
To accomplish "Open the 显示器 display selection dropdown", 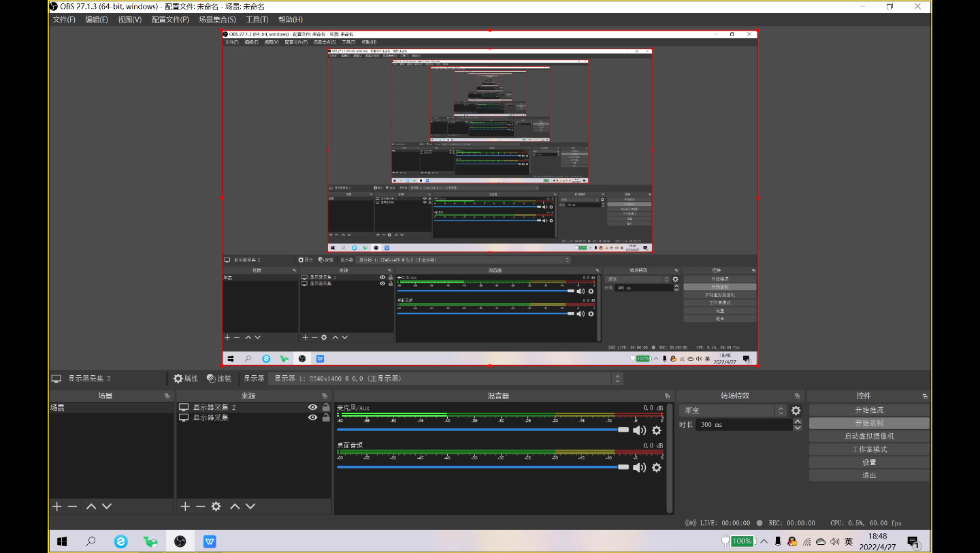I will click(446, 379).
